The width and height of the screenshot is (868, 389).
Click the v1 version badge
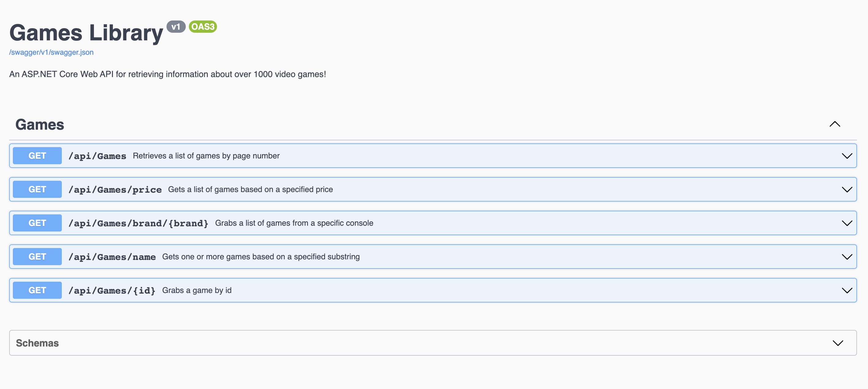176,27
